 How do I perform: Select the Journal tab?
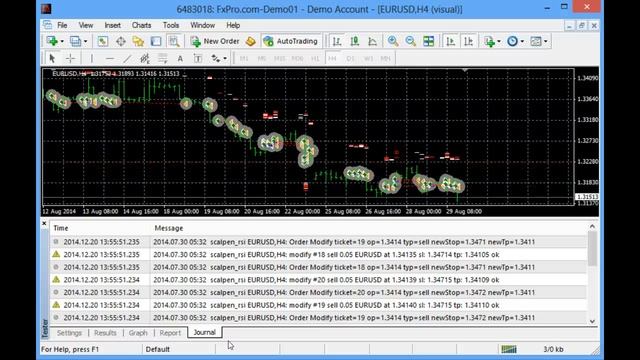[x=204, y=332]
